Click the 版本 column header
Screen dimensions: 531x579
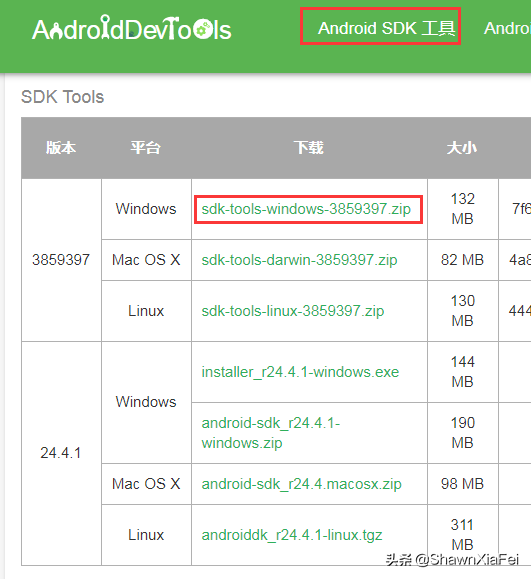point(61,148)
